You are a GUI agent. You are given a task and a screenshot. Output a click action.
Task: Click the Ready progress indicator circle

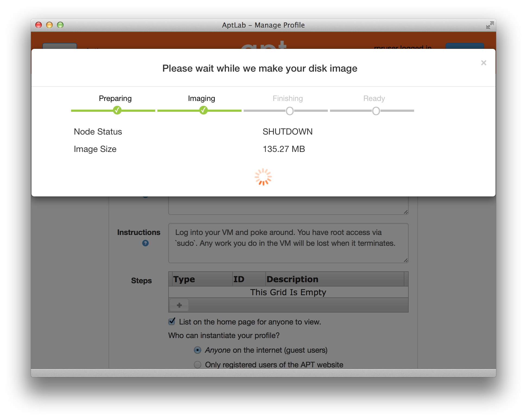(376, 111)
